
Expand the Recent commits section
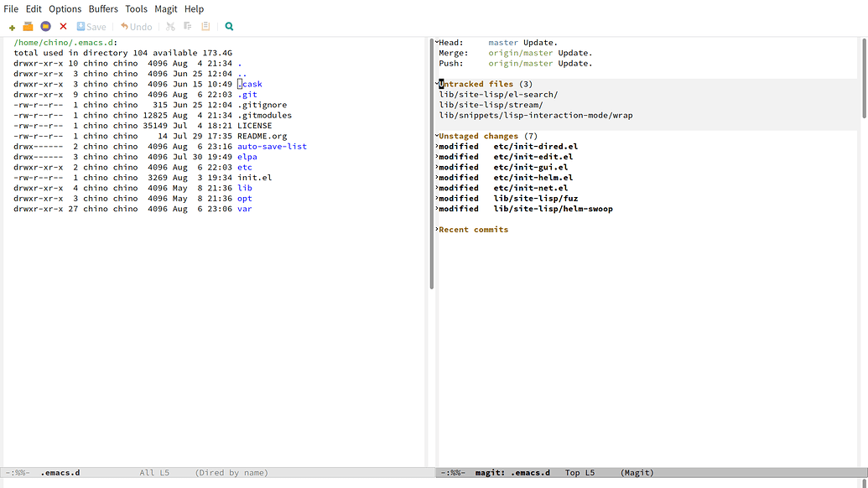coord(474,230)
